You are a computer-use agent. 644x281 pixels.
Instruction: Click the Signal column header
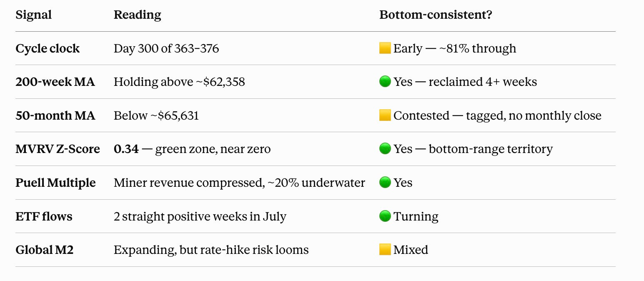click(34, 15)
